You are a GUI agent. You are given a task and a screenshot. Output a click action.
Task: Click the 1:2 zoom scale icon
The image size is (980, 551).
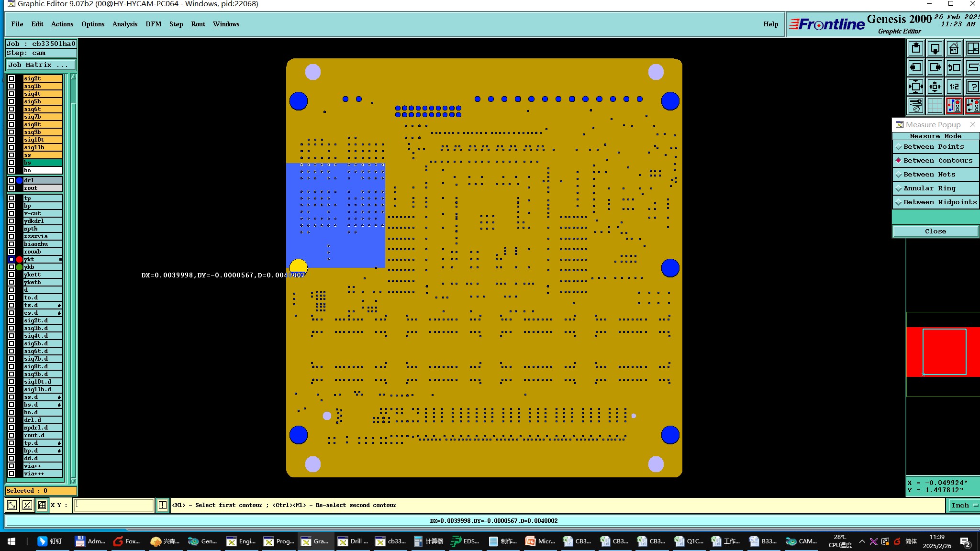click(954, 87)
